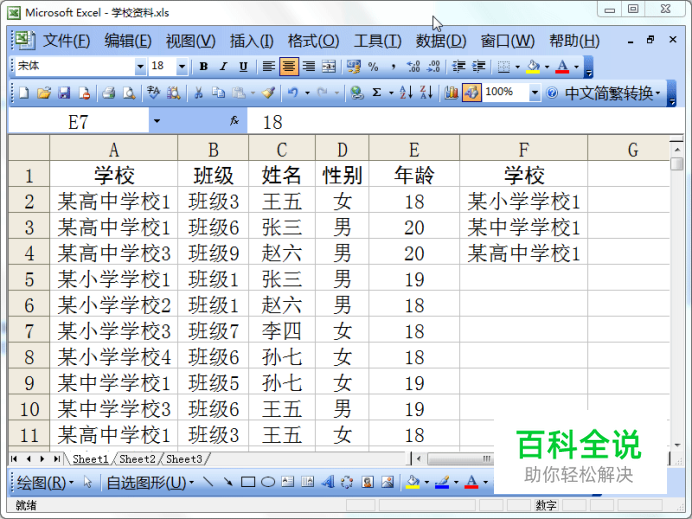Run spelling check
The height and width of the screenshot is (519, 692).
[x=154, y=93]
